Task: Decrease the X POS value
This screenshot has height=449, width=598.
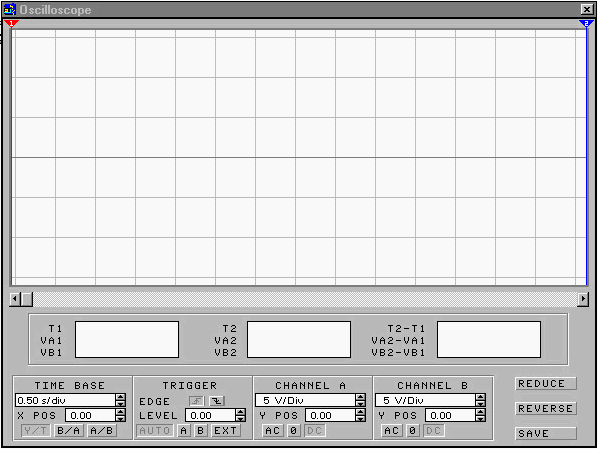Action: click(121, 418)
